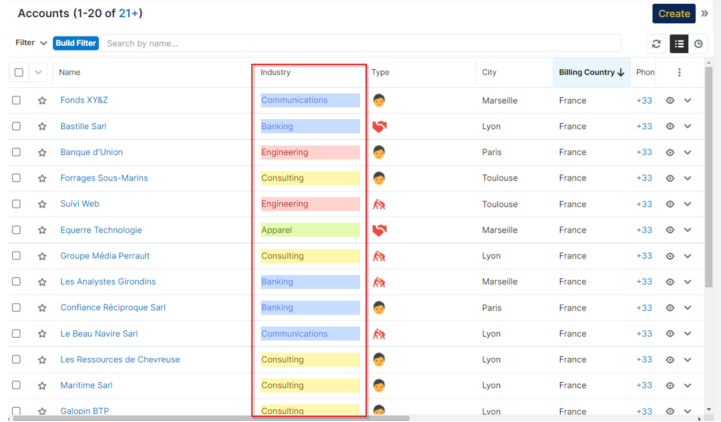Tick checkbox for Banque d'Union
721x422 pixels.
17,152
